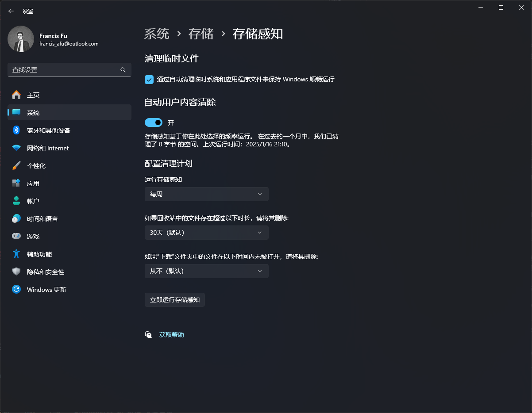
Task: Expand the recycle bin retention dropdown showing 30天
Action: pos(206,232)
